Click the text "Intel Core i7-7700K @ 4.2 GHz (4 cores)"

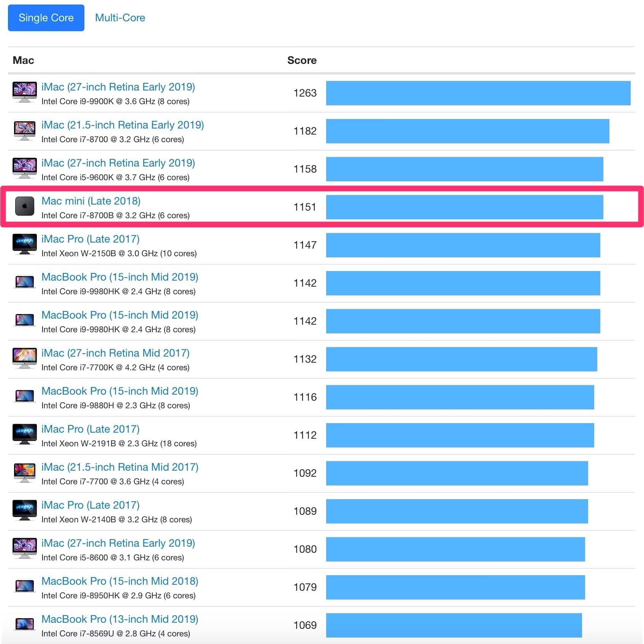pos(116,368)
